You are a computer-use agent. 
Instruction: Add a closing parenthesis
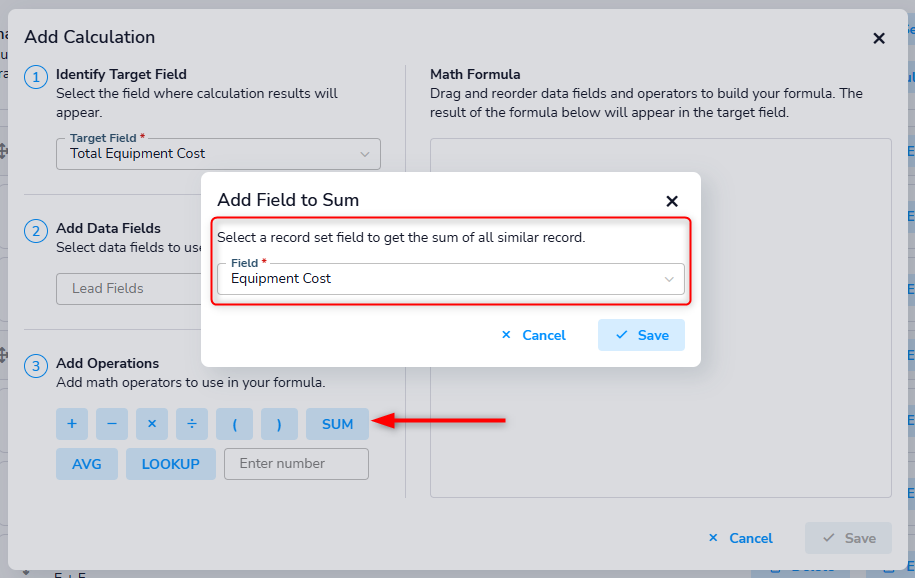click(x=279, y=424)
